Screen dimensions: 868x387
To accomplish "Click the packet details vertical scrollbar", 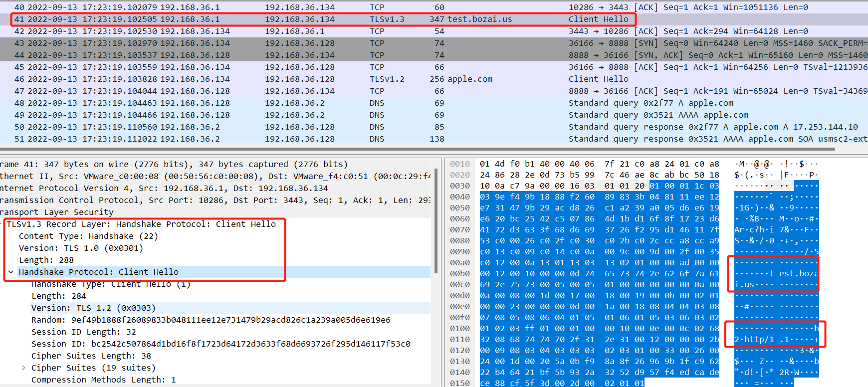I will coord(436,222).
